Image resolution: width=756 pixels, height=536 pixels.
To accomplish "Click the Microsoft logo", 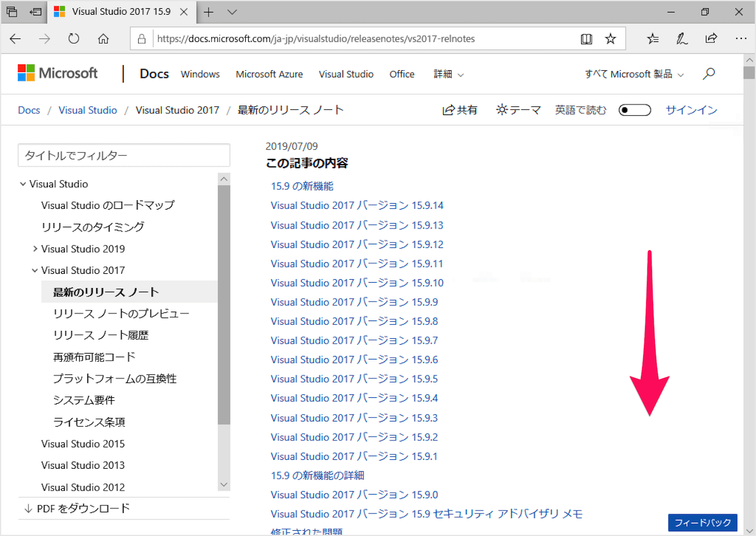I will click(x=58, y=73).
